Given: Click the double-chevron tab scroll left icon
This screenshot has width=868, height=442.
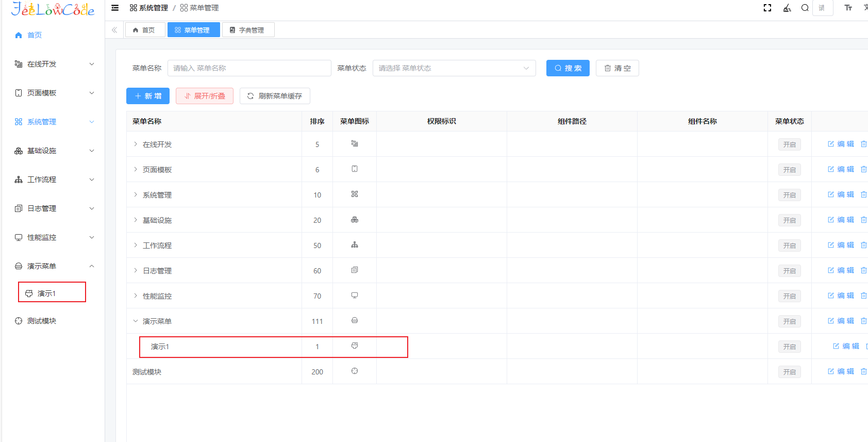Looking at the screenshot, I should (114, 30).
